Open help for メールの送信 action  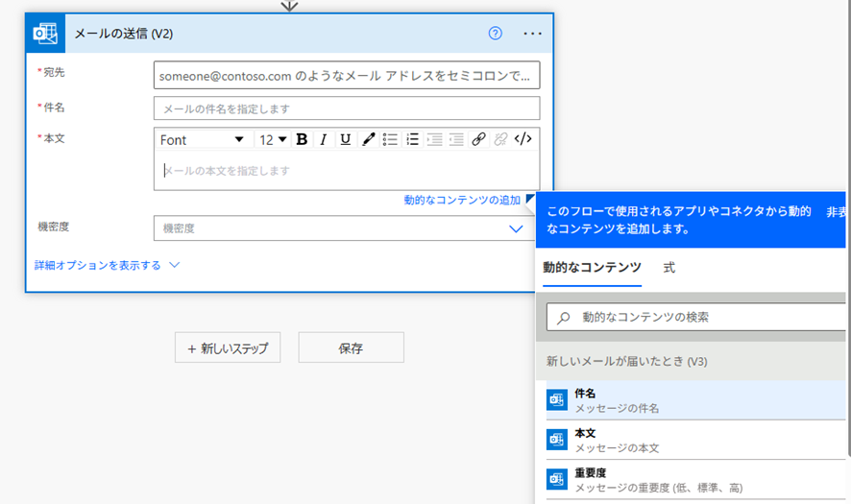click(x=496, y=34)
